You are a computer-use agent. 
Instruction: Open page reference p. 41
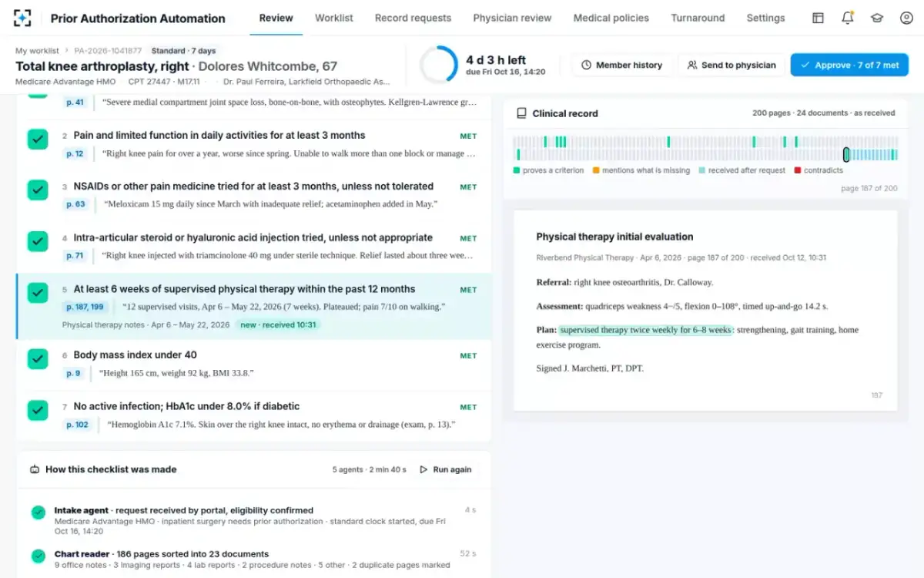pyautogui.click(x=75, y=102)
